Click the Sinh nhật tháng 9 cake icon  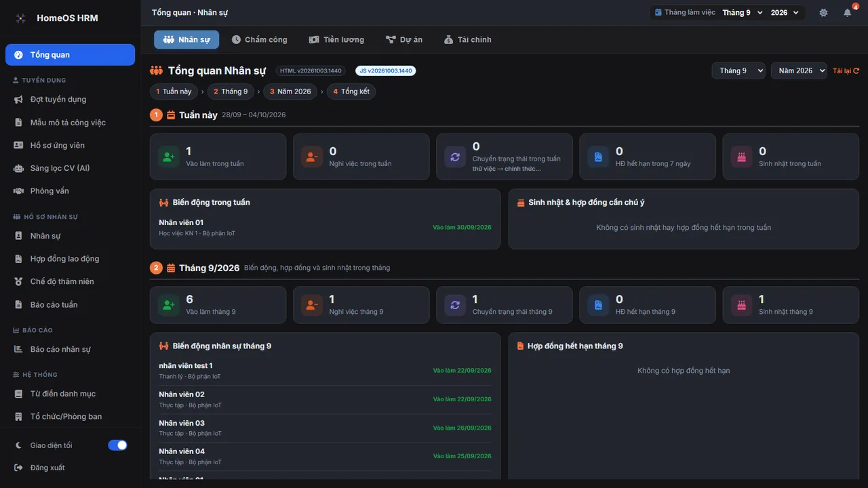pos(741,305)
